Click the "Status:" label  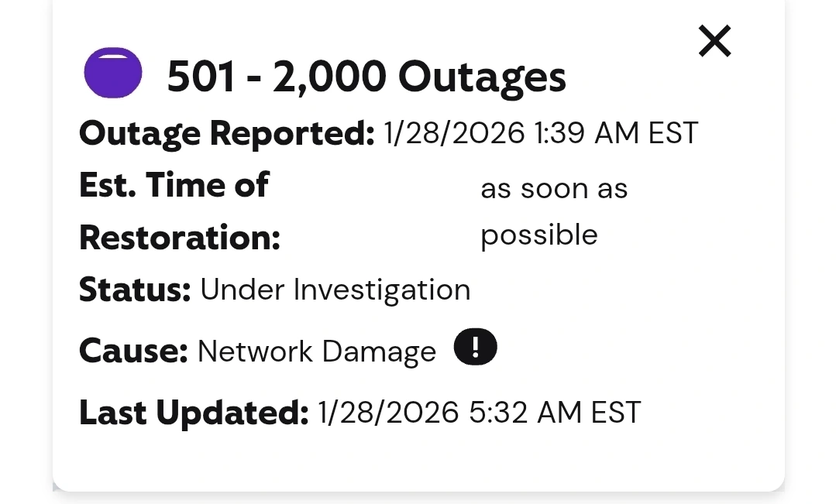[135, 290]
